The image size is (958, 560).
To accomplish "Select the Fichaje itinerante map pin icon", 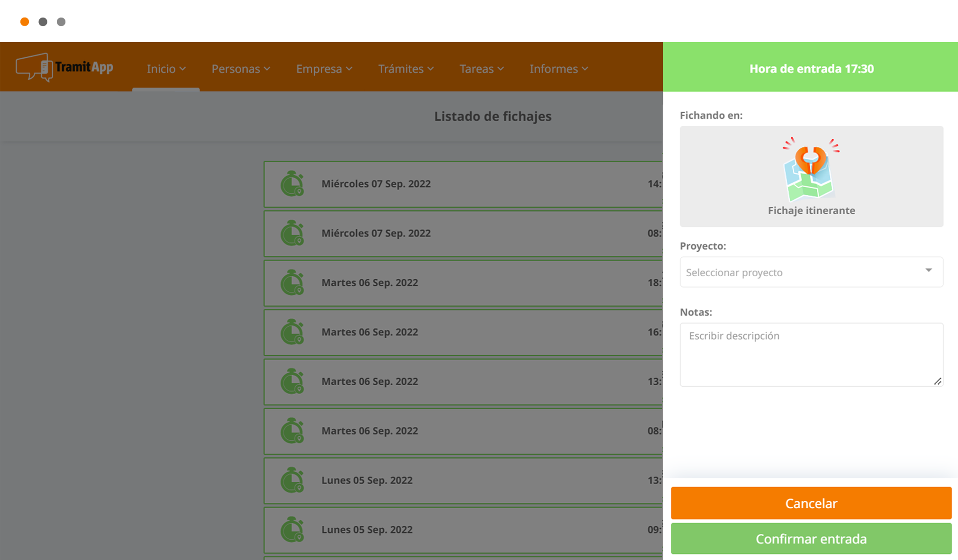I will coord(811,169).
